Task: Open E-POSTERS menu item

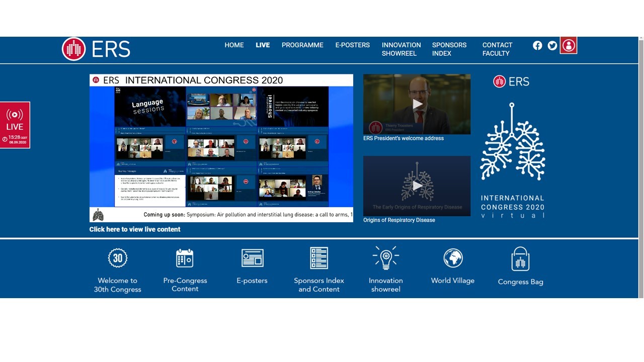Action: (x=353, y=45)
